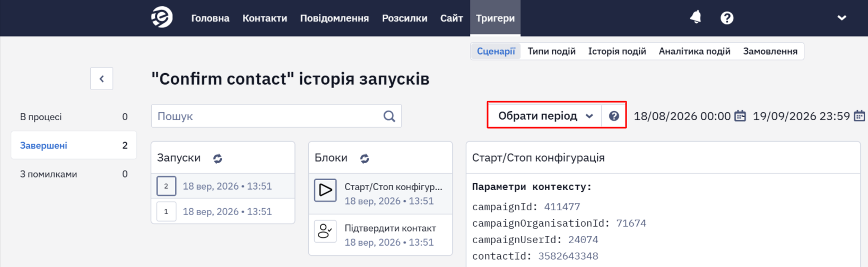Click the Старт/Стоп play block icon
Image resolution: width=868 pixels, height=267 pixels.
point(325,190)
